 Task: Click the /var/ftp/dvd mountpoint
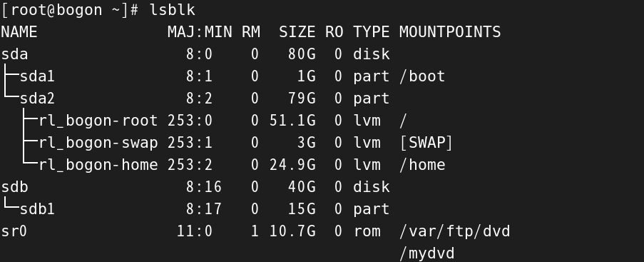455,231
